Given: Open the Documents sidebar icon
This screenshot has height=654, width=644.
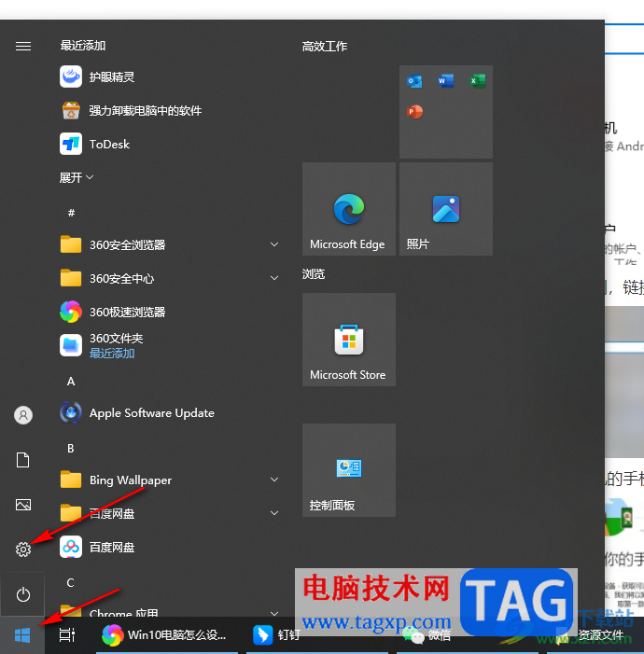Looking at the screenshot, I should (x=23, y=460).
